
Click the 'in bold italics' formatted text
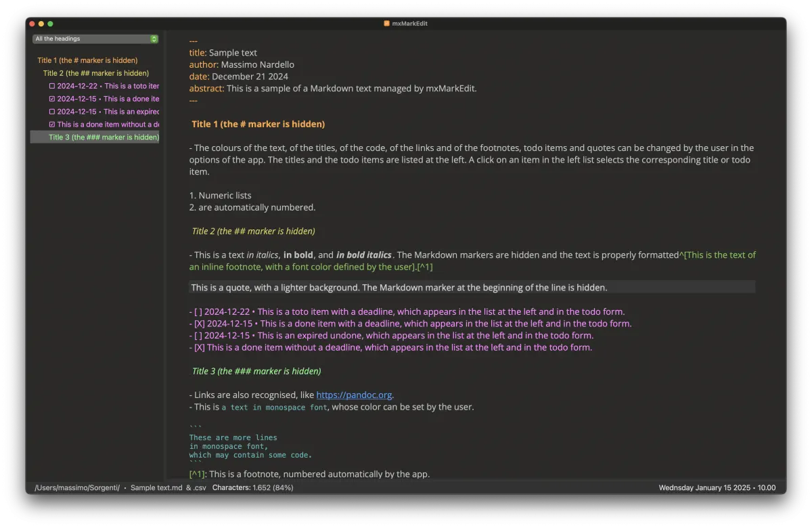(x=364, y=255)
